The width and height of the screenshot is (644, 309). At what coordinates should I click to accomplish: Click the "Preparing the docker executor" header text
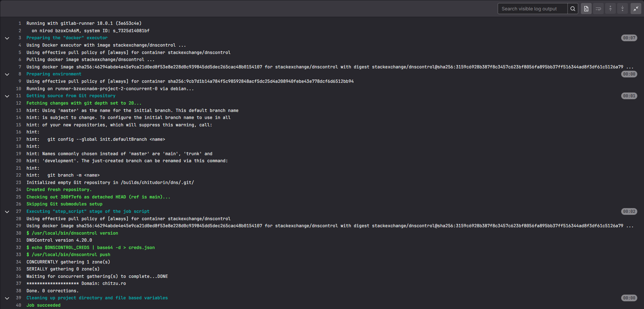(x=67, y=38)
